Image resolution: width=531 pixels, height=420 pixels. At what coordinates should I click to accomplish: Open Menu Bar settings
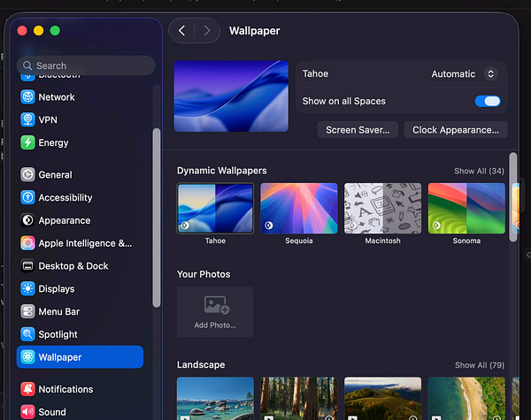click(80, 311)
